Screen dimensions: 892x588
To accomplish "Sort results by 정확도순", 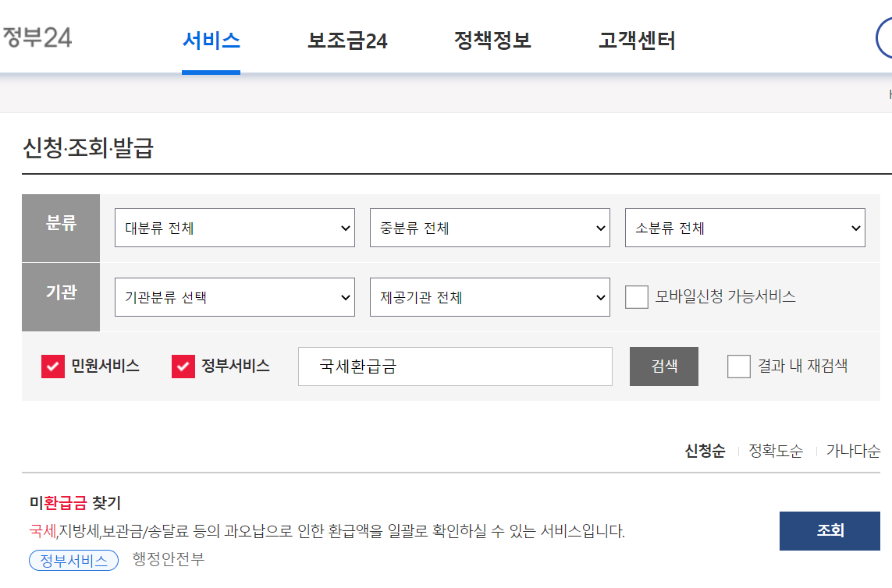I will click(x=774, y=451).
